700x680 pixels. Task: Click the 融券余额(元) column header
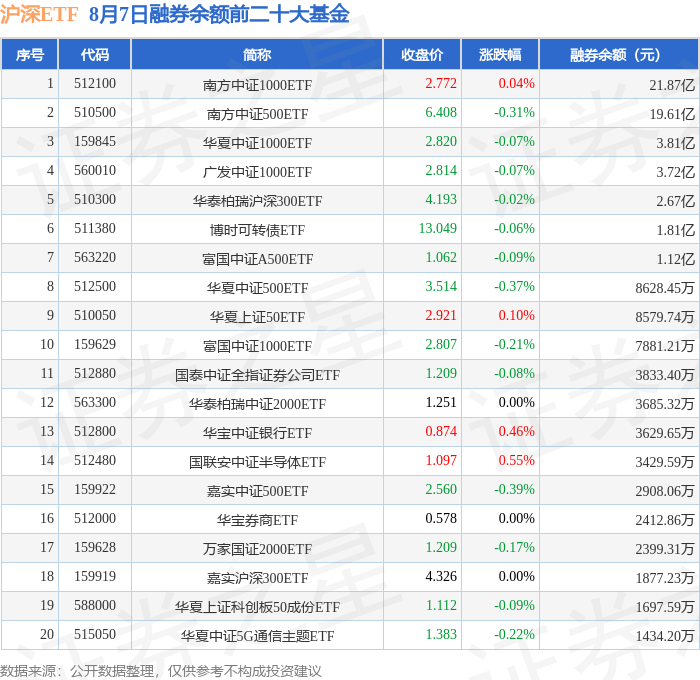619,54
